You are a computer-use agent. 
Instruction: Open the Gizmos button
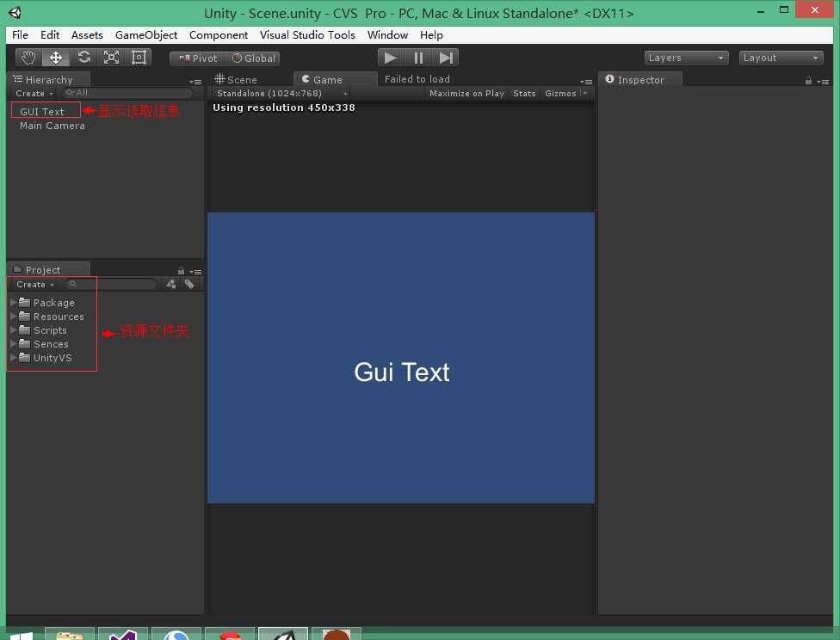coord(560,93)
